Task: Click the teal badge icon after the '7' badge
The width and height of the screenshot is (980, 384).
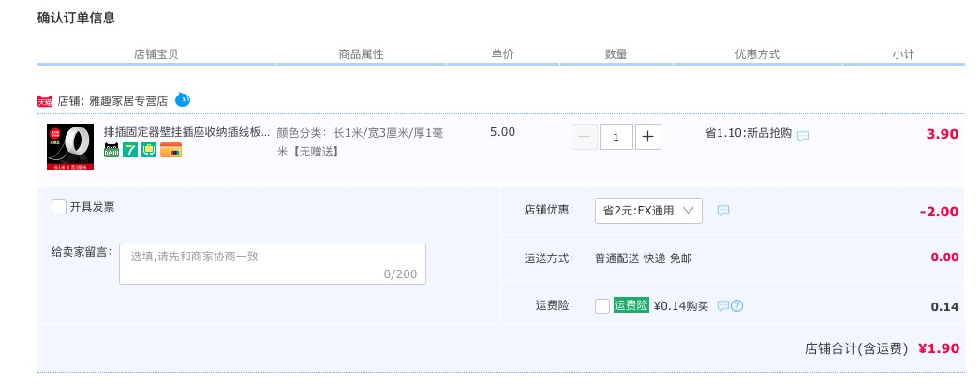Action: (x=149, y=150)
